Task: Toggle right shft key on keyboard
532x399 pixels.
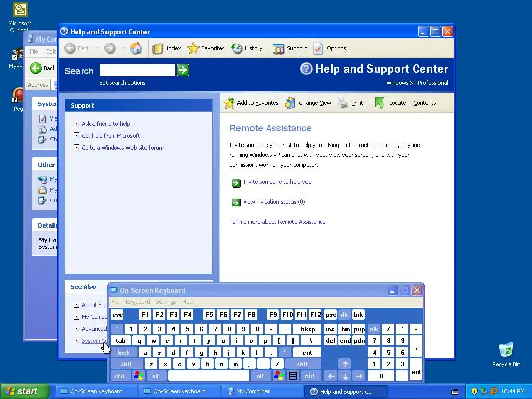Action: coord(302,364)
